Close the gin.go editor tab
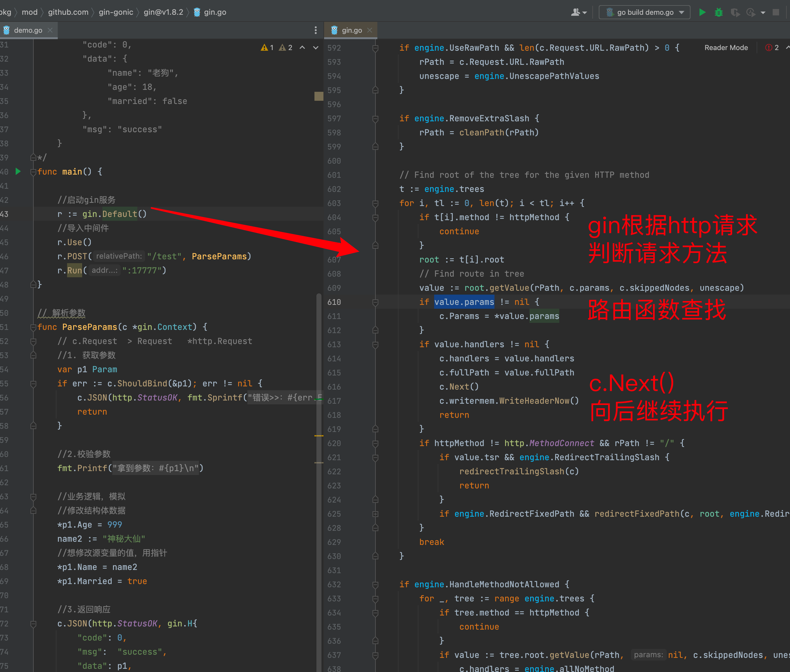The image size is (790, 672). click(x=369, y=30)
